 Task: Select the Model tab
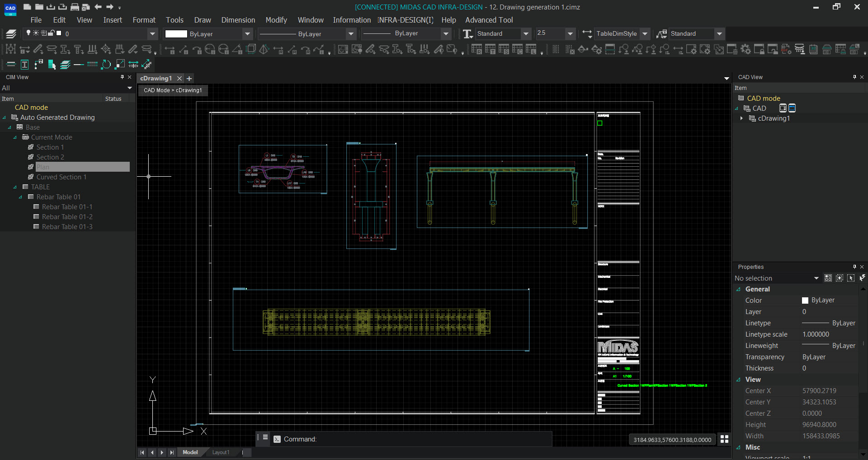(x=190, y=452)
